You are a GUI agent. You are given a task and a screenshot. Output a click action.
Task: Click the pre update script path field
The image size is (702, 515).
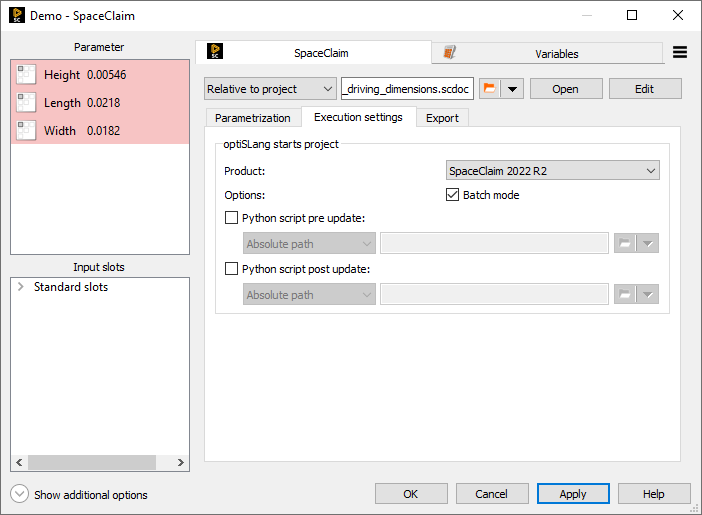494,243
